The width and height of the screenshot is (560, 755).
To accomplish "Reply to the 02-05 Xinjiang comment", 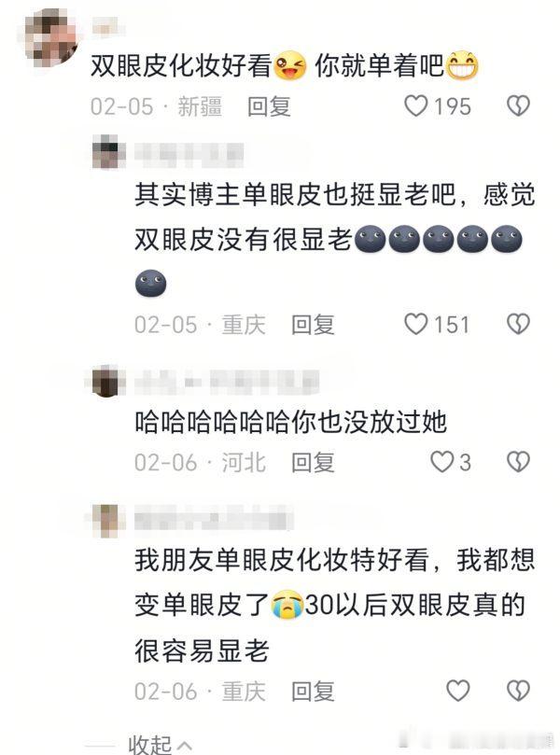I will [269, 106].
